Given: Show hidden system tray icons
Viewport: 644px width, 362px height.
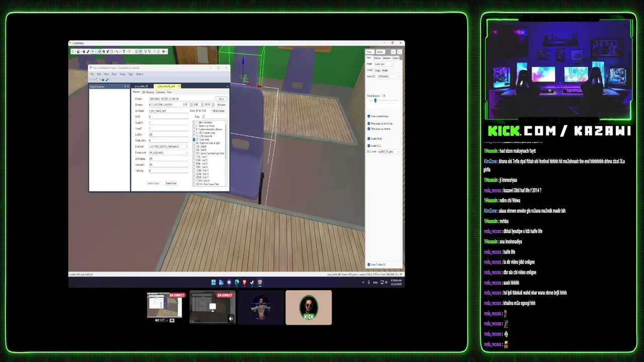Looking at the screenshot, I should (x=363, y=283).
